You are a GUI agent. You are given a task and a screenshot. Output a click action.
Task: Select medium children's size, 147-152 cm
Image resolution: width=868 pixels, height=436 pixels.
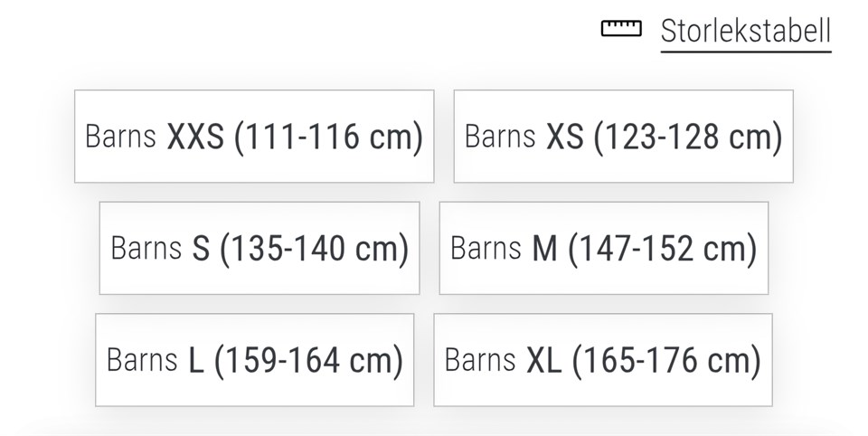pos(603,248)
